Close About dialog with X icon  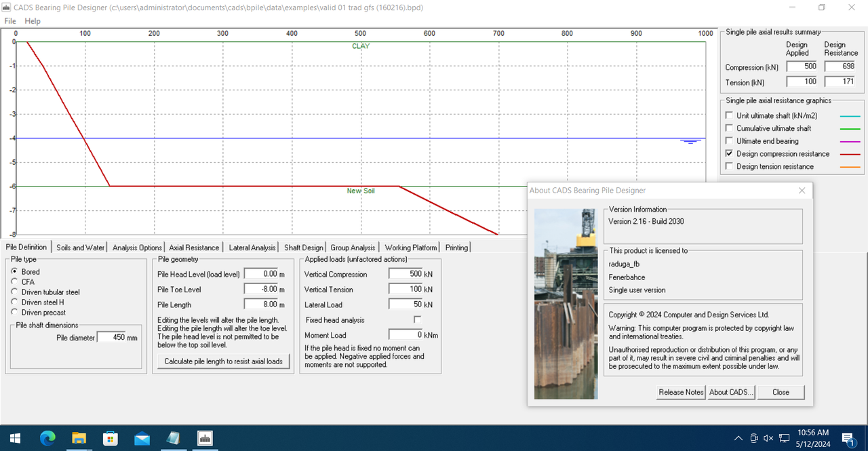point(802,191)
